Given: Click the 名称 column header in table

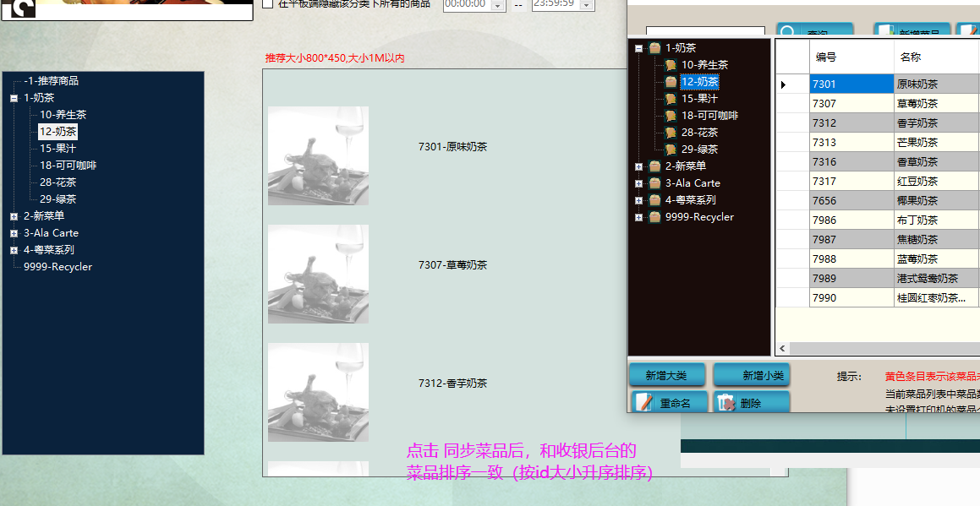Looking at the screenshot, I should click(936, 57).
